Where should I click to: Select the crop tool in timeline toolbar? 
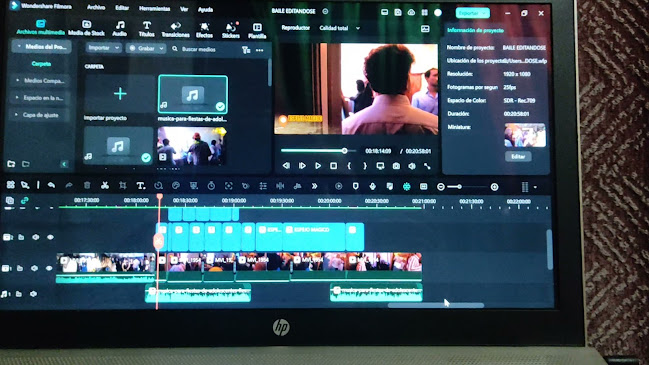pos(123,185)
